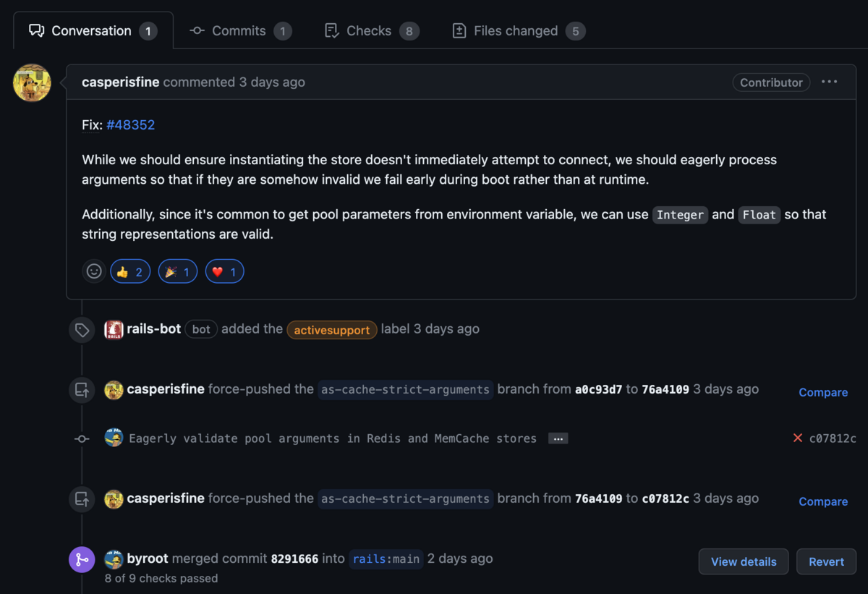868x594 pixels.
Task: Toggle the party popper reaction
Action: [178, 271]
